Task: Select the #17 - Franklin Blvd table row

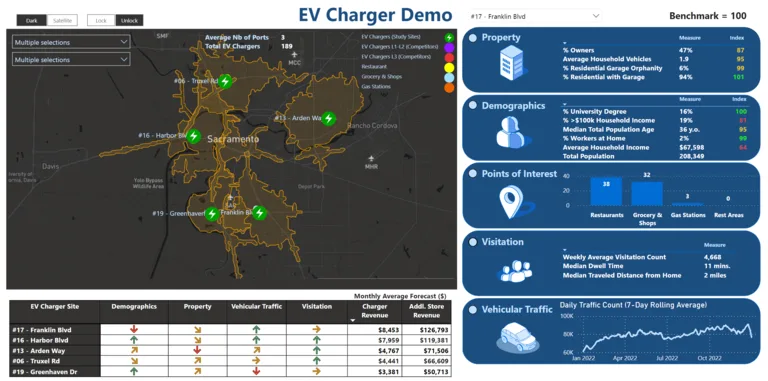Action: point(230,330)
